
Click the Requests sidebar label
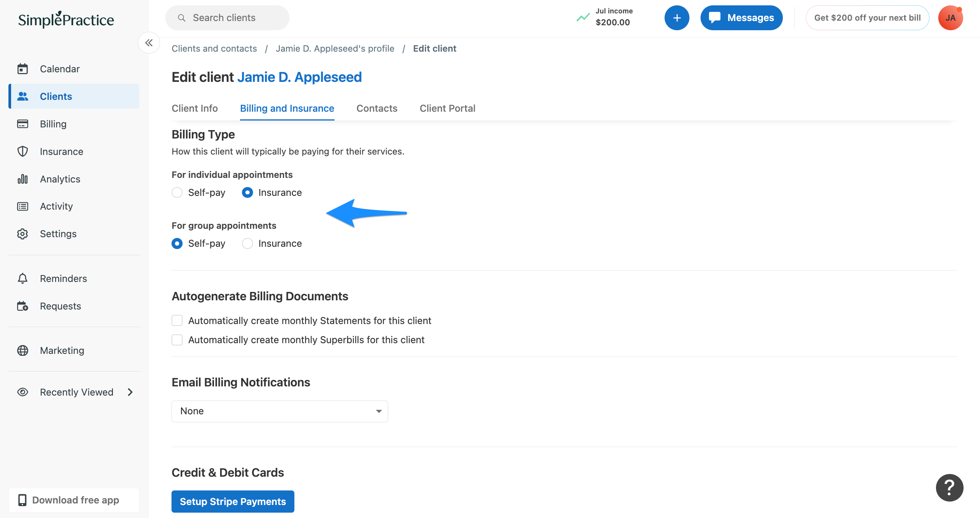60,306
